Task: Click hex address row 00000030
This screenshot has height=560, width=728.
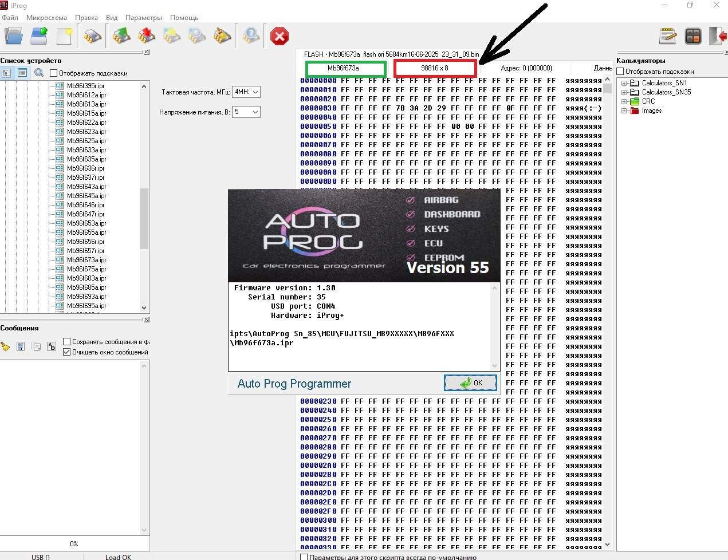Action: (x=318, y=108)
